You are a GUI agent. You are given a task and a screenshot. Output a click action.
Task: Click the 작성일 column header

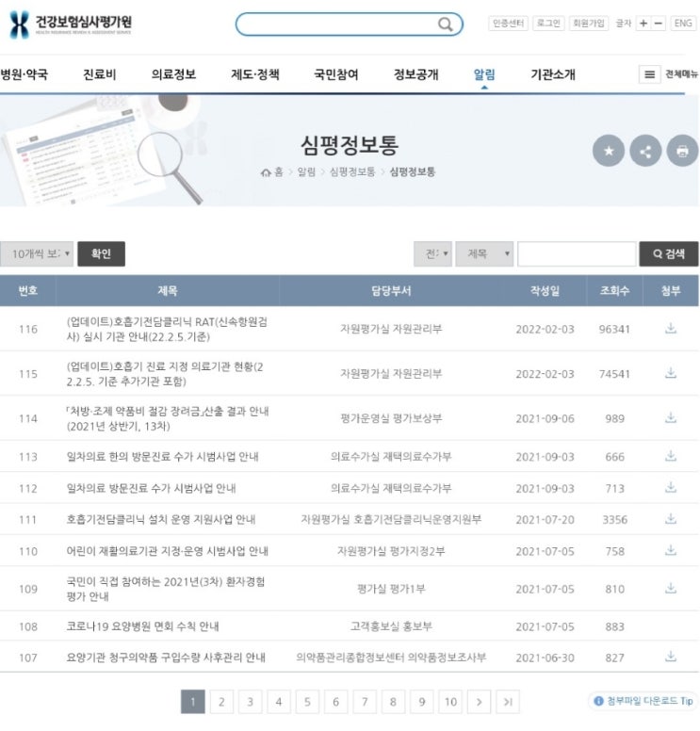click(x=545, y=290)
